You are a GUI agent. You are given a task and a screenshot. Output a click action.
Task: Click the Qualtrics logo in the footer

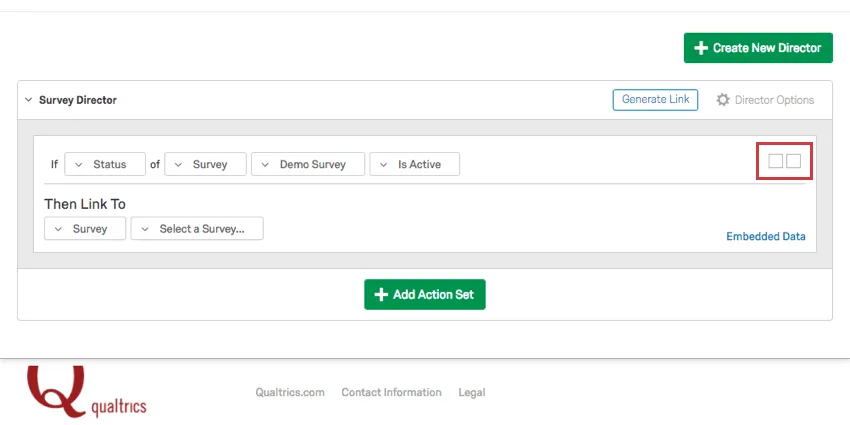pyautogui.click(x=87, y=391)
